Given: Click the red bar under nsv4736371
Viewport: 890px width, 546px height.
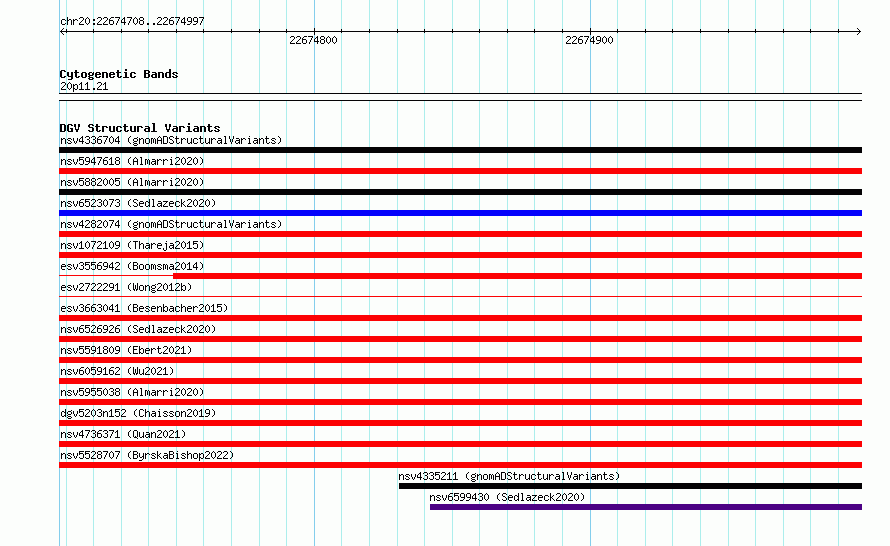Looking at the screenshot, I should click(460, 444).
